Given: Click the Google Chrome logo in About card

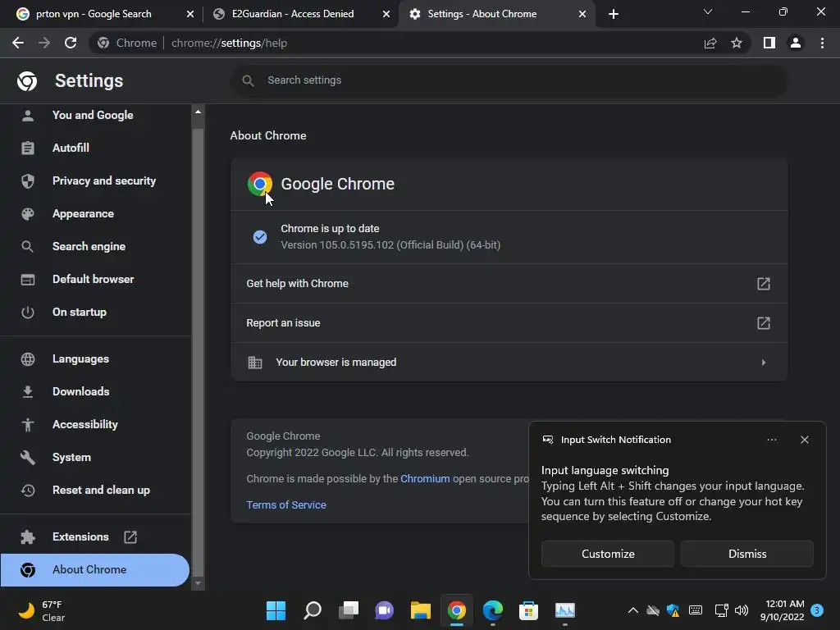Looking at the screenshot, I should pyautogui.click(x=260, y=184).
